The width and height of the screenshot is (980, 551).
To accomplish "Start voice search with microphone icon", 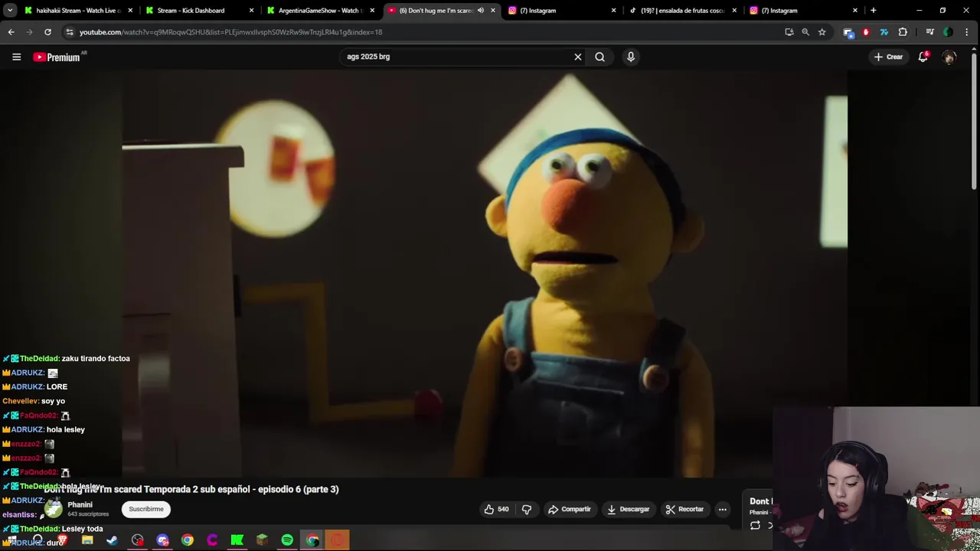I will pyautogui.click(x=631, y=57).
